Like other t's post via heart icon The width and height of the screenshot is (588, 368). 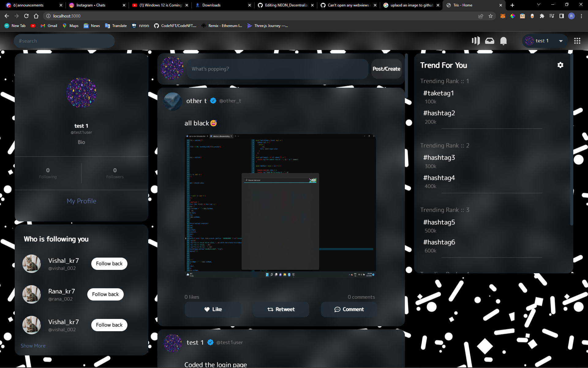(213, 309)
